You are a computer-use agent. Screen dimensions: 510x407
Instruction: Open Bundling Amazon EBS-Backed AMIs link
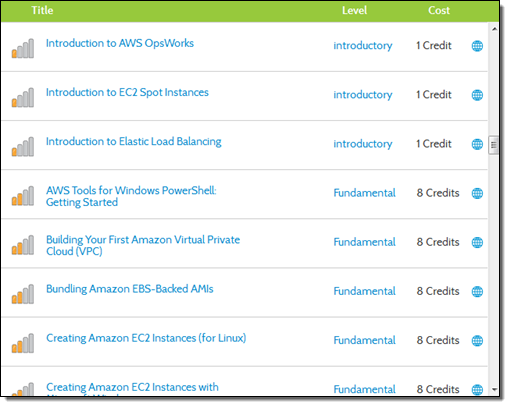[130, 289]
